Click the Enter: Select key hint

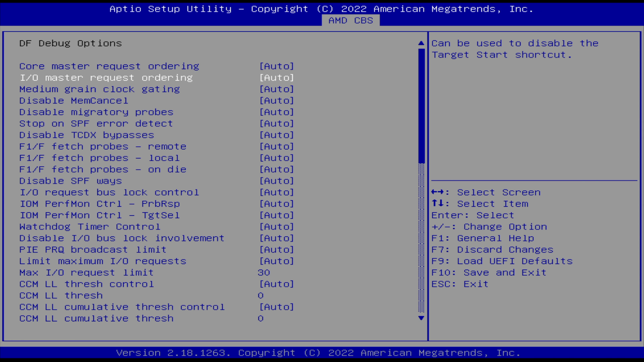(x=473, y=215)
